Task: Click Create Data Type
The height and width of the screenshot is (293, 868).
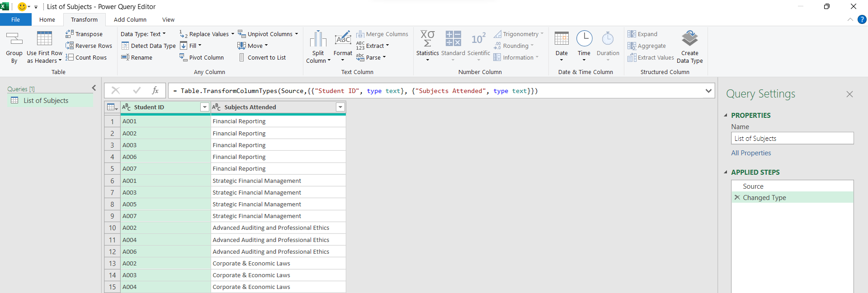Action: click(690, 47)
